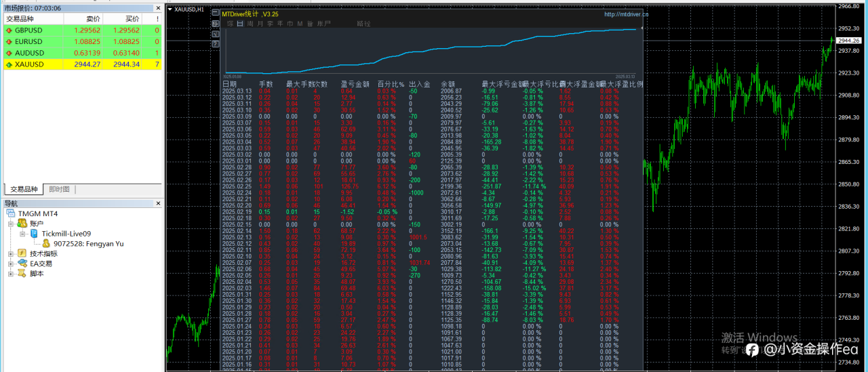Select the XAUUSD row in market watch
Viewport: 868px width, 372px height.
29,64
